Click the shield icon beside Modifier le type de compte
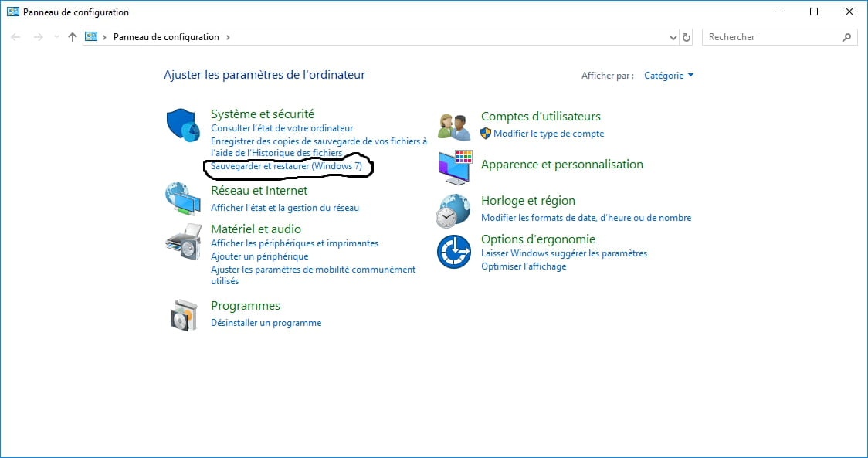This screenshot has height=458, width=868. coord(486,134)
